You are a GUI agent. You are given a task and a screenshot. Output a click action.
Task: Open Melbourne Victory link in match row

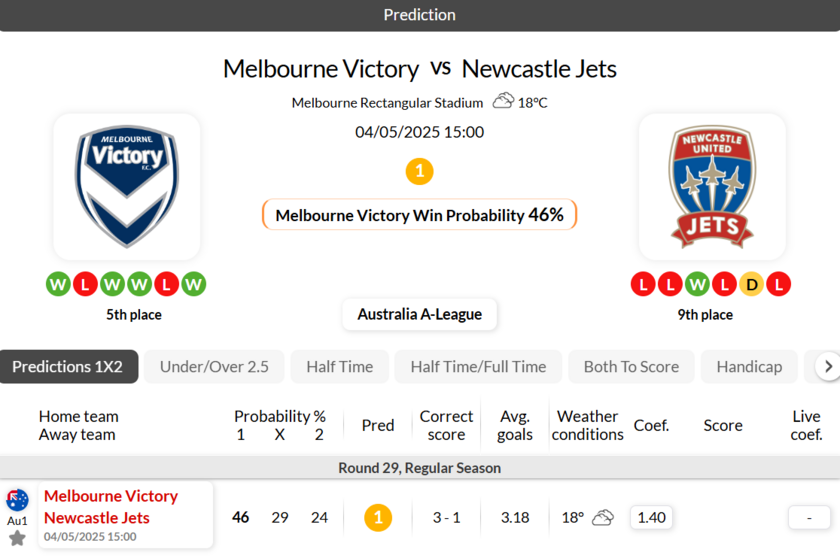coord(111,496)
